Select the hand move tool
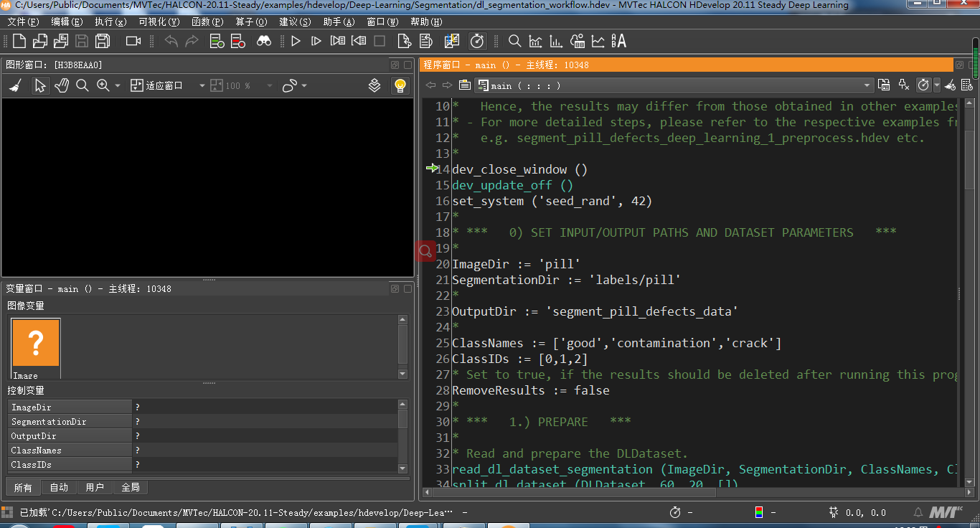 point(62,85)
